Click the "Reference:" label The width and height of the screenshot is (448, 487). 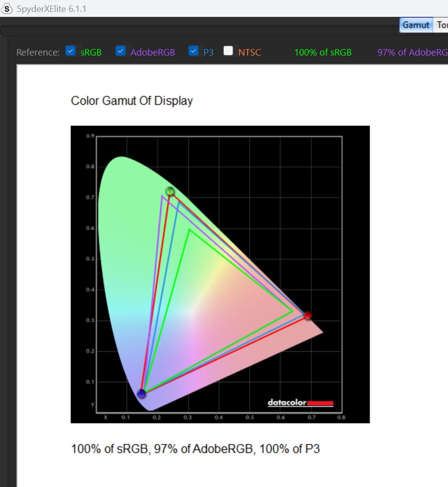[38, 52]
